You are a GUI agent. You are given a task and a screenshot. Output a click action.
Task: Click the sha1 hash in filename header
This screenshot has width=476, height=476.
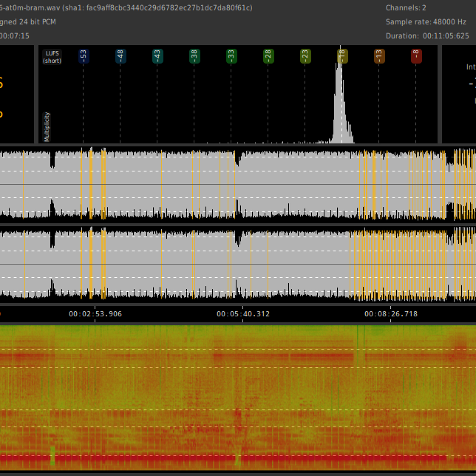(169, 8)
